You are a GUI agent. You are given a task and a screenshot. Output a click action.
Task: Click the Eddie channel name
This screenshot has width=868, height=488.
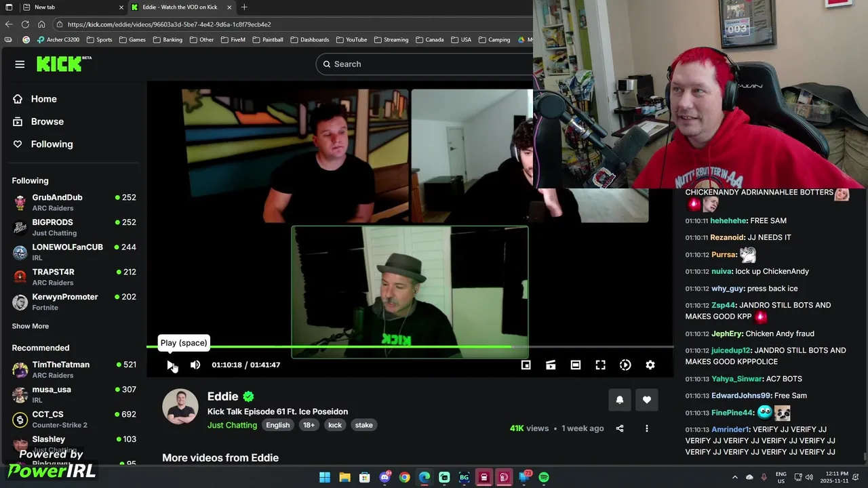click(223, 396)
